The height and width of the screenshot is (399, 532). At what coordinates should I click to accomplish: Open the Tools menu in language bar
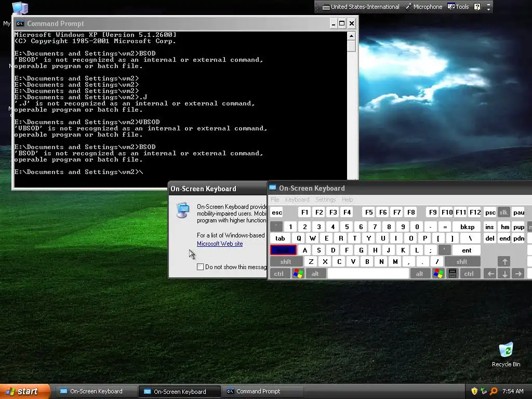pyautogui.click(x=458, y=7)
